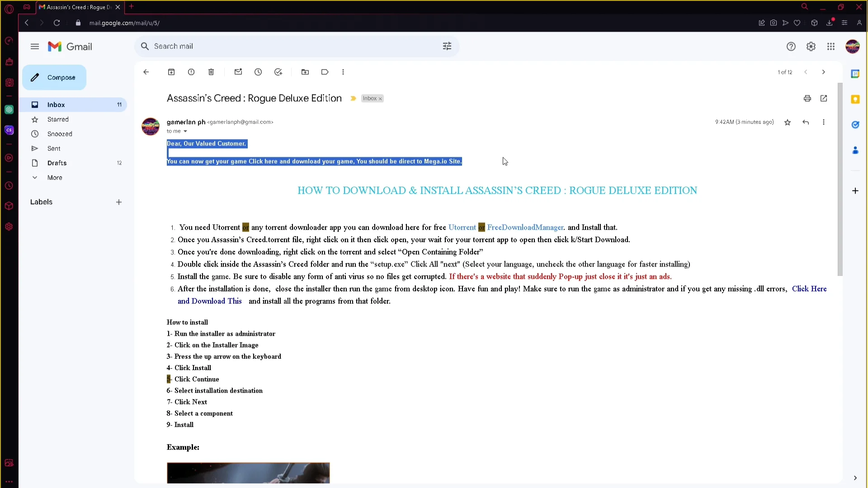Delete email using the trash icon
Image resolution: width=868 pixels, height=488 pixels.
coord(211,72)
